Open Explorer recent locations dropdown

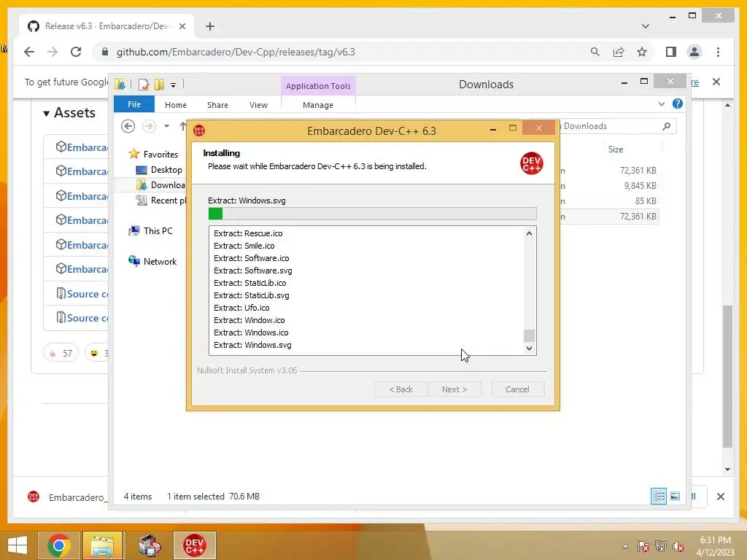(166, 126)
